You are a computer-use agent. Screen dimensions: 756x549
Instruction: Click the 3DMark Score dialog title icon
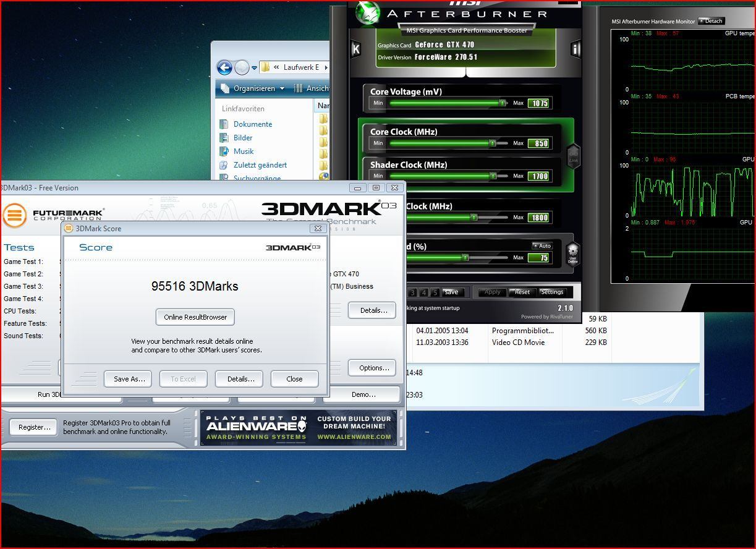(x=69, y=228)
